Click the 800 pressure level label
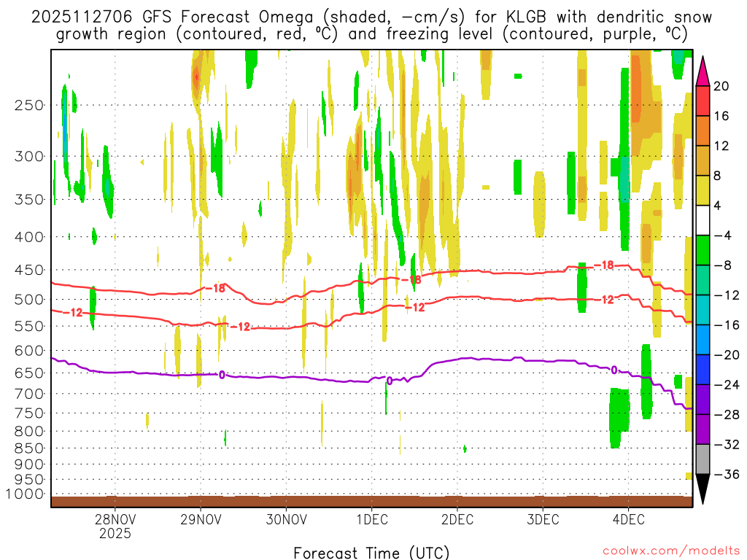 pyautogui.click(x=29, y=432)
